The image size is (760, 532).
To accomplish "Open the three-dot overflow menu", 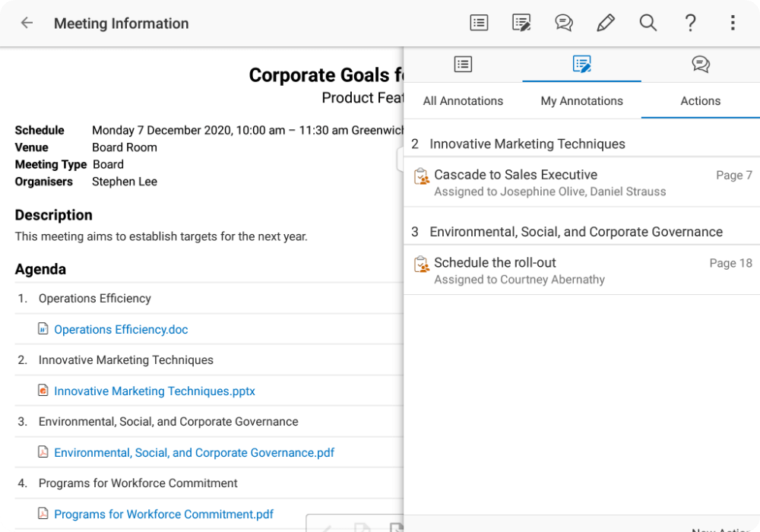I will (x=732, y=23).
